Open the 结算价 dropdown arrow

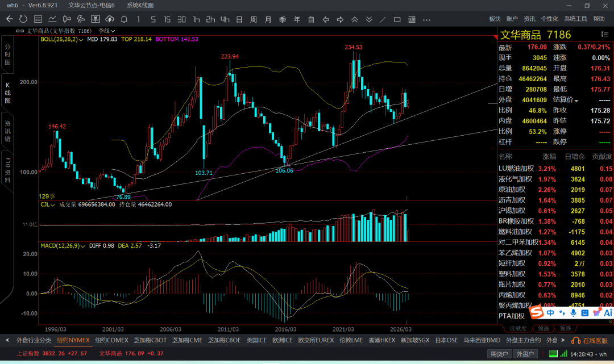pyautogui.click(x=576, y=101)
